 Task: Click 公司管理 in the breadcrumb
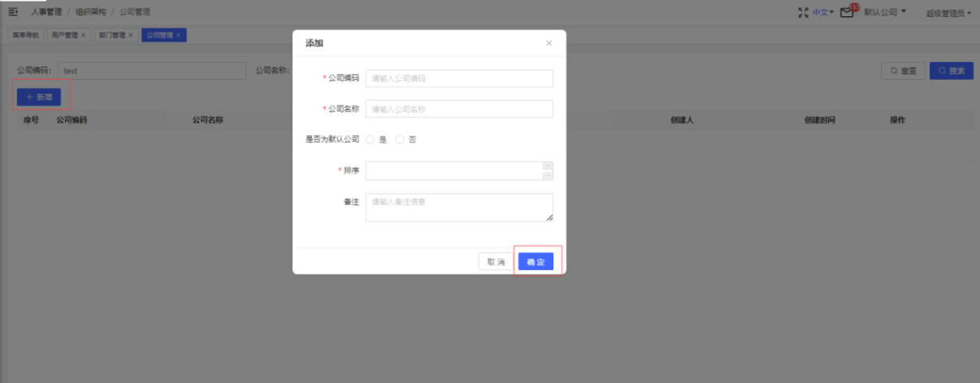pyautogui.click(x=135, y=12)
